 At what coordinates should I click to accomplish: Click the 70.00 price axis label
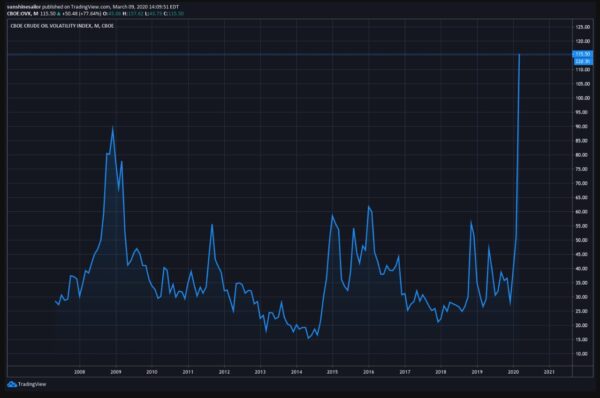click(x=582, y=183)
